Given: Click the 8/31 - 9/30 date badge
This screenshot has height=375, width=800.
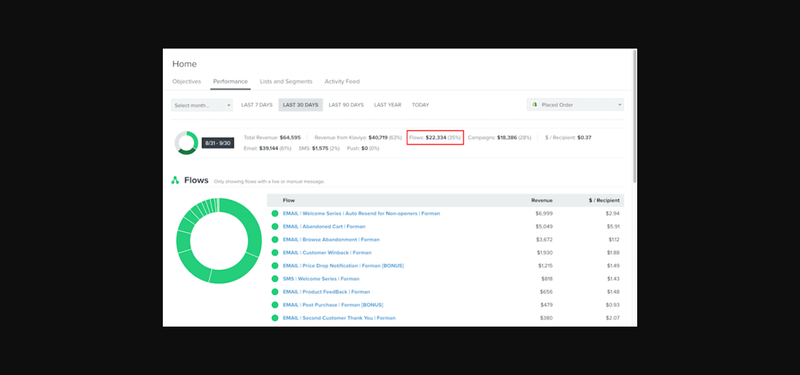Looking at the screenshot, I should point(218,143).
